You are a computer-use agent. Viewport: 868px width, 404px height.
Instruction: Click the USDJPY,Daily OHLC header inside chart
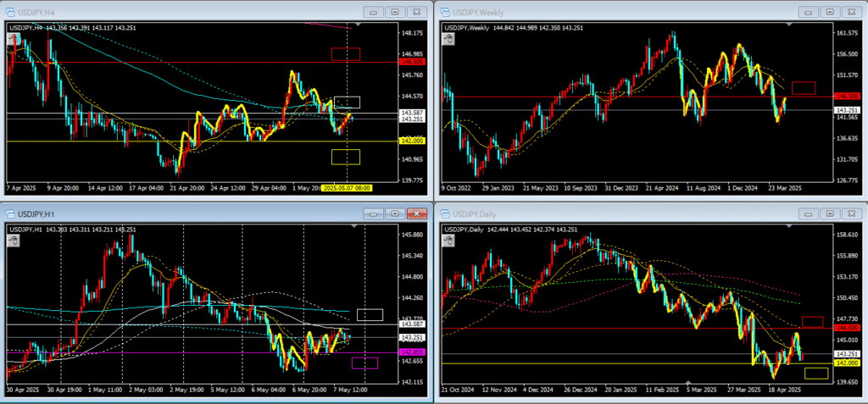tap(513, 230)
